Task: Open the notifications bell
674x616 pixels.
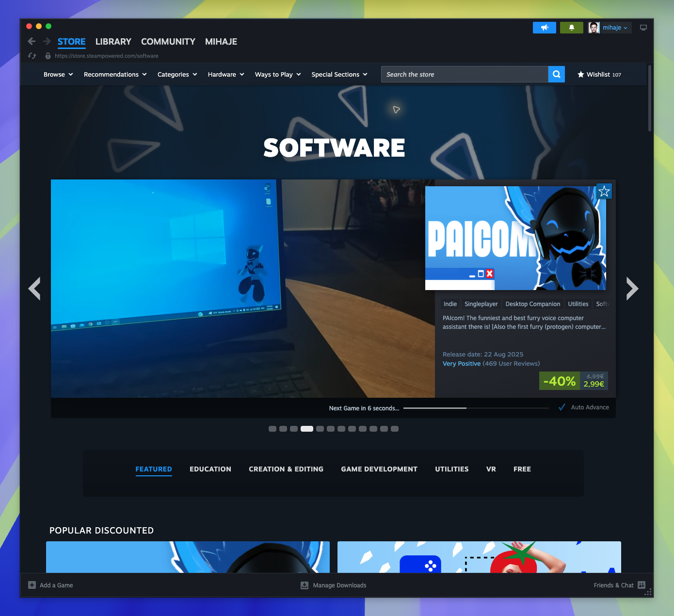Action: click(572, 28)
